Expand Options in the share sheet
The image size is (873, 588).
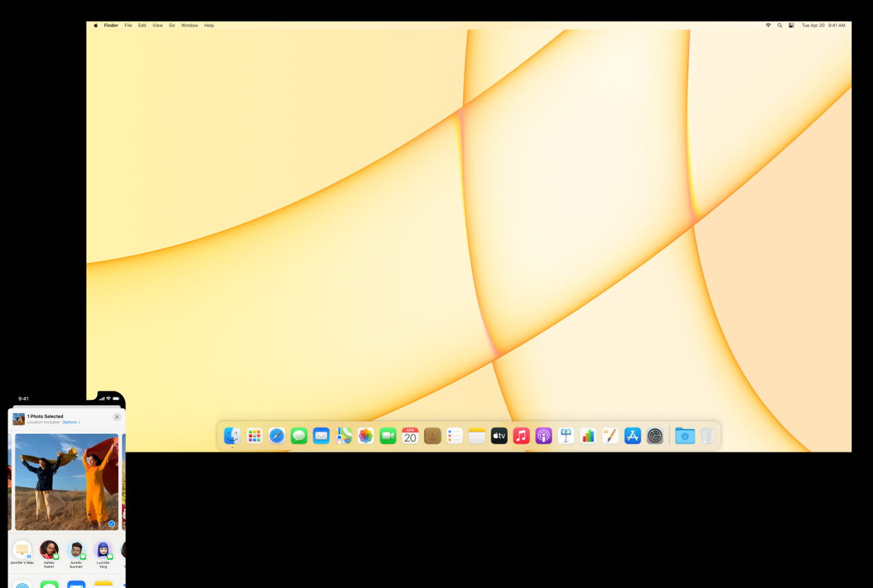point(71,422)
